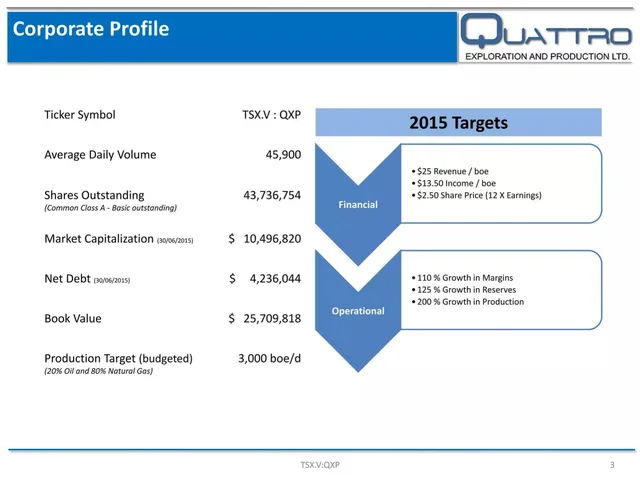640x480 pixels.
Task: Click the Exploration and Production Ltd. tagline
Action: click(x=547, y=56)
